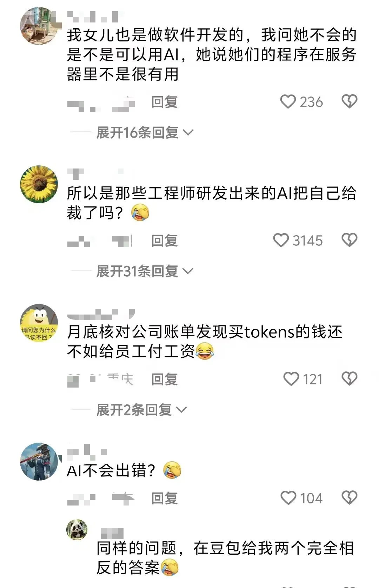The height and width of the screenshot is (588, 379).
Task: Reply to the tokens 账单 comment
Action: coord(165,379)
